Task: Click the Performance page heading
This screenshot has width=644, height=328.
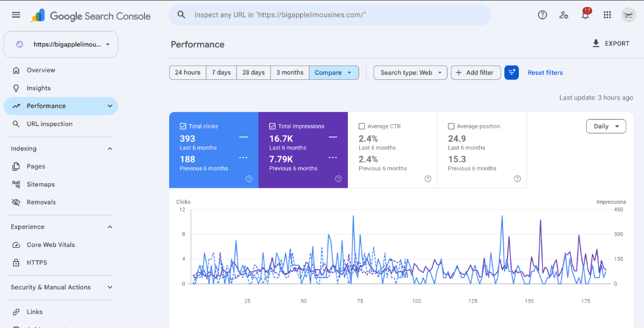Action: [x=197, y=45]
